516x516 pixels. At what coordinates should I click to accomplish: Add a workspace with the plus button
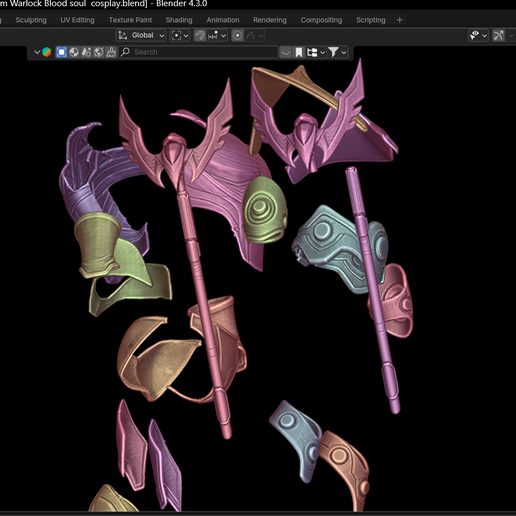coord(400,20)
